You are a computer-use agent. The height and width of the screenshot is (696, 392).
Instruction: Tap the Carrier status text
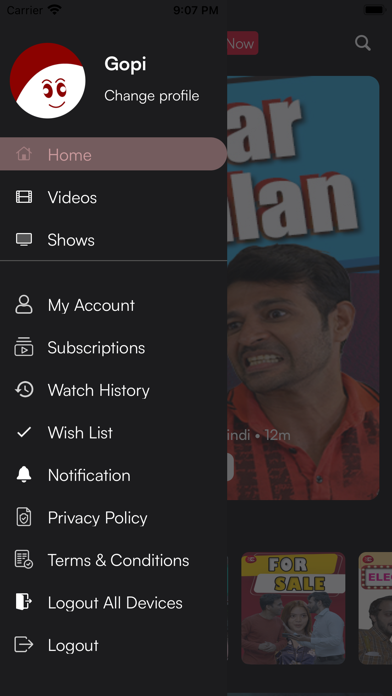pos(24,10)
